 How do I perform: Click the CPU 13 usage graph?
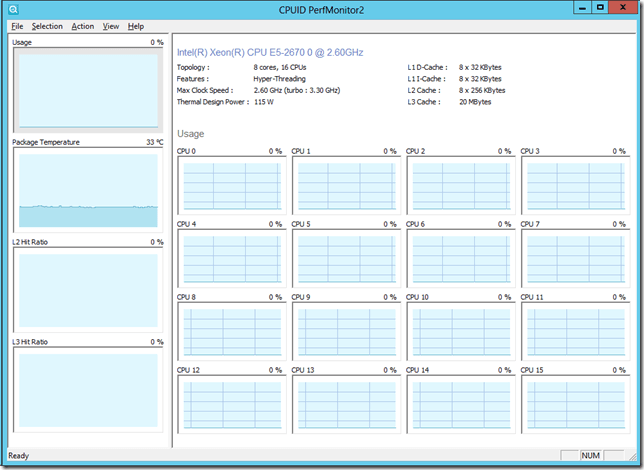coord(346,404)
